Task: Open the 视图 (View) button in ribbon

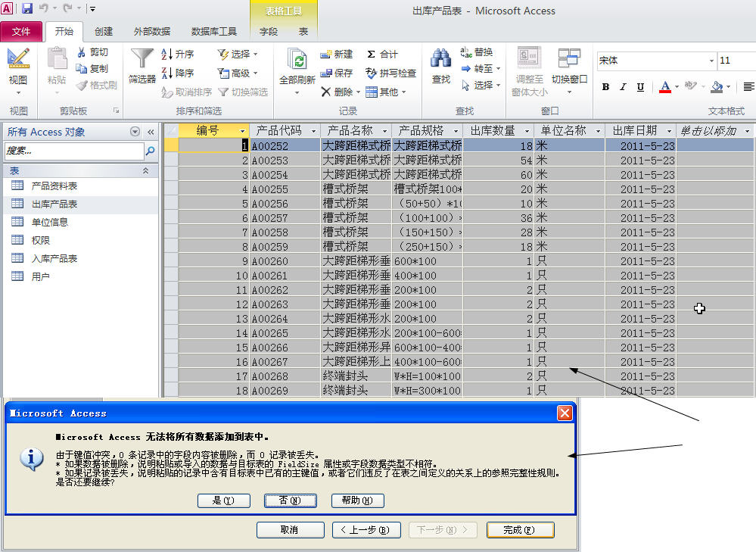Action: 18,70
